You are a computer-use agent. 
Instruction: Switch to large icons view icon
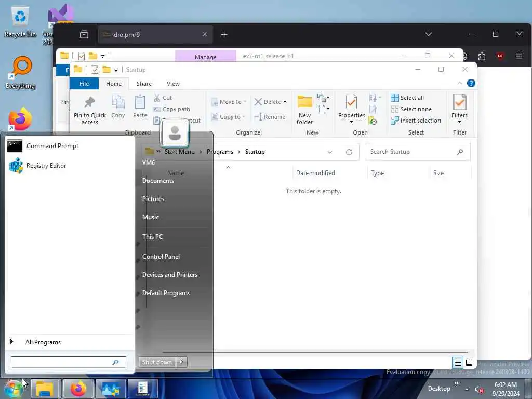pos(469,363)
